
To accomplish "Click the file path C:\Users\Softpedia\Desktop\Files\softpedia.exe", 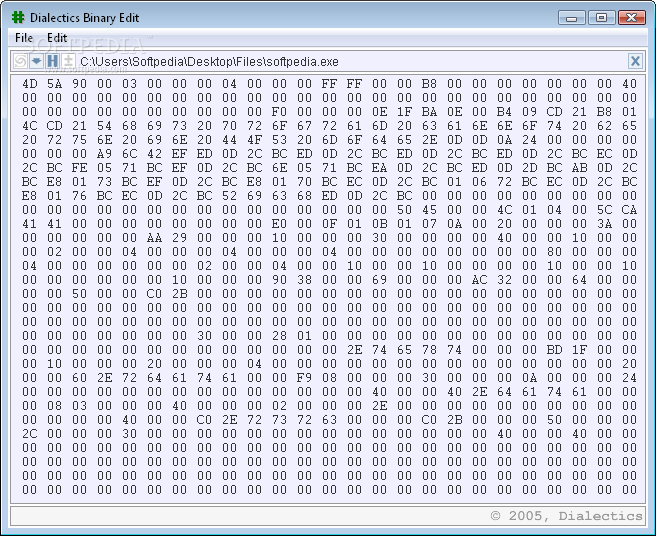I will click(209, 62).
